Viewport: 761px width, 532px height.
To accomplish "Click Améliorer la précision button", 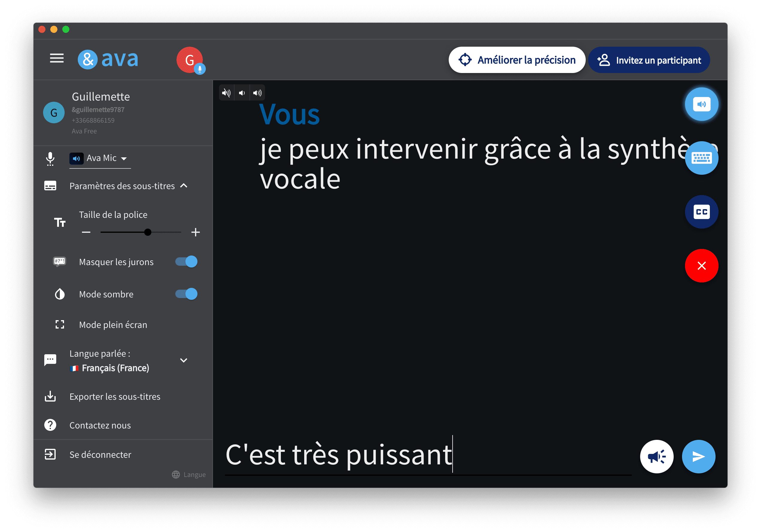I will pos(517,60).
